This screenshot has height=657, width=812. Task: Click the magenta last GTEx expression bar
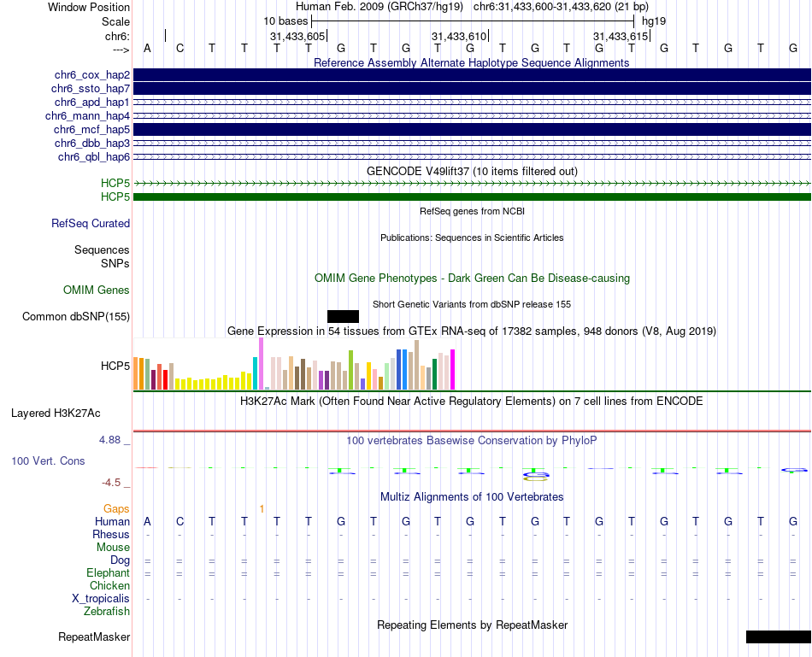click(452, 370)
